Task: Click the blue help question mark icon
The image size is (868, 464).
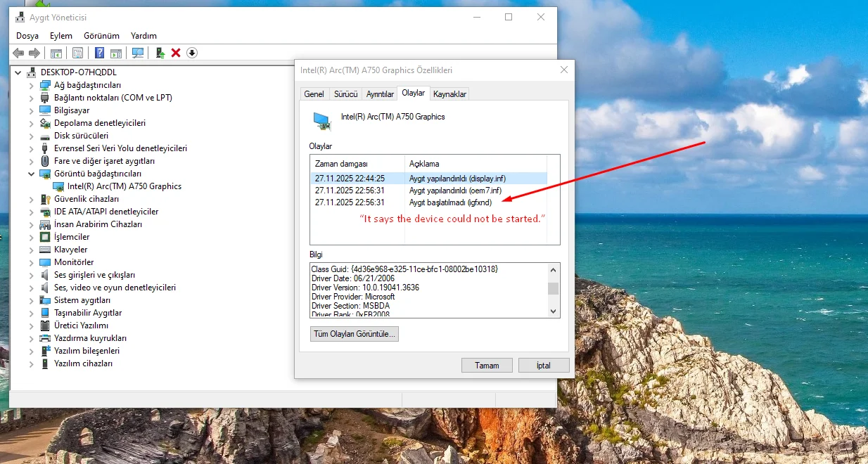Action: (100, 53)
